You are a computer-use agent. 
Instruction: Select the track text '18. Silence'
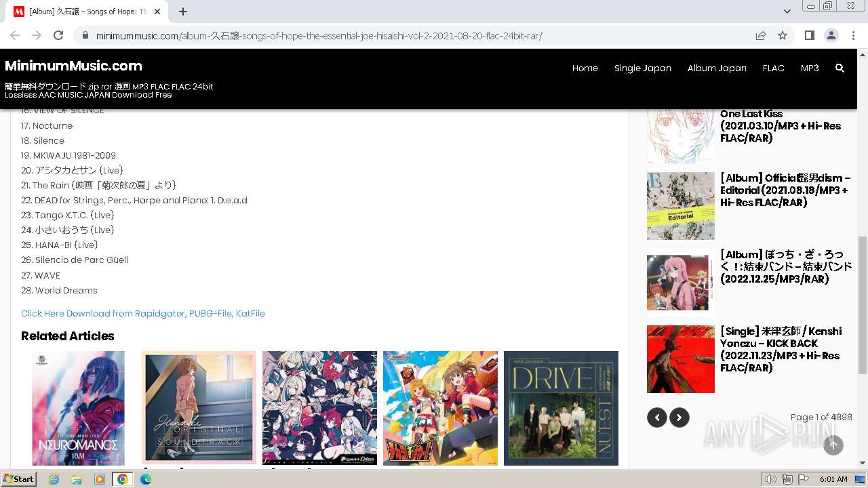[43, 140]
